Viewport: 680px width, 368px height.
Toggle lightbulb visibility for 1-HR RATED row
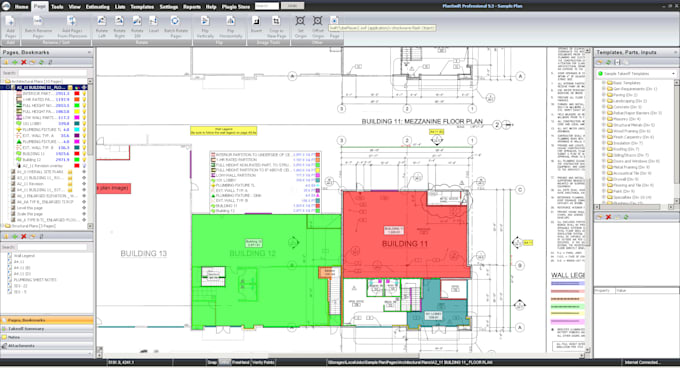pos(84,100)
